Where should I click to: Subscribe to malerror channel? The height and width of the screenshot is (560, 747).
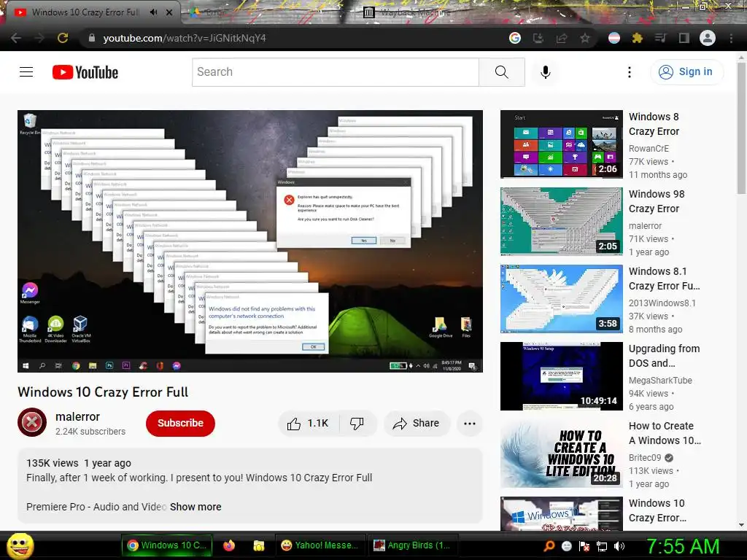pos(180,424)
